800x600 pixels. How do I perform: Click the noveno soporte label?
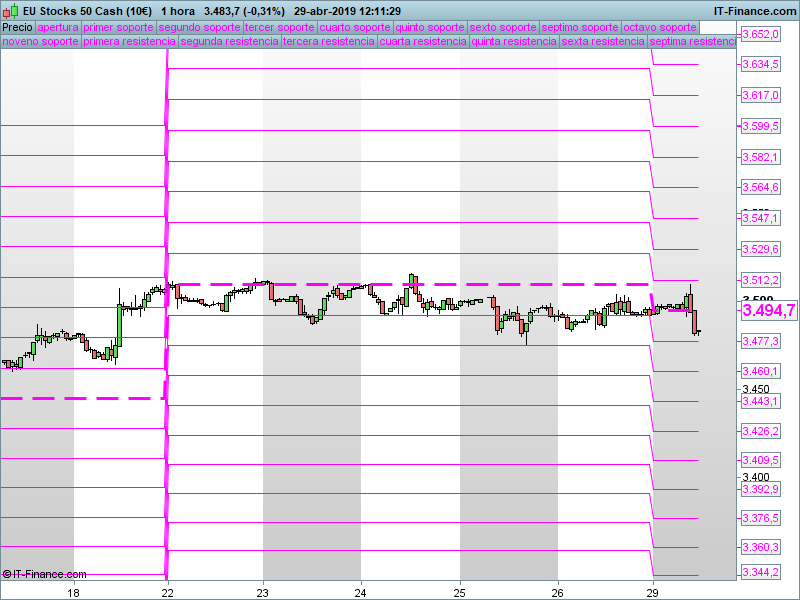40,42
